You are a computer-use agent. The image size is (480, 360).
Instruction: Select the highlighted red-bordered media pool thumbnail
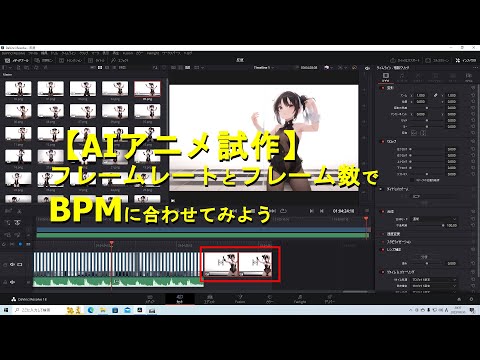[147, 89]
